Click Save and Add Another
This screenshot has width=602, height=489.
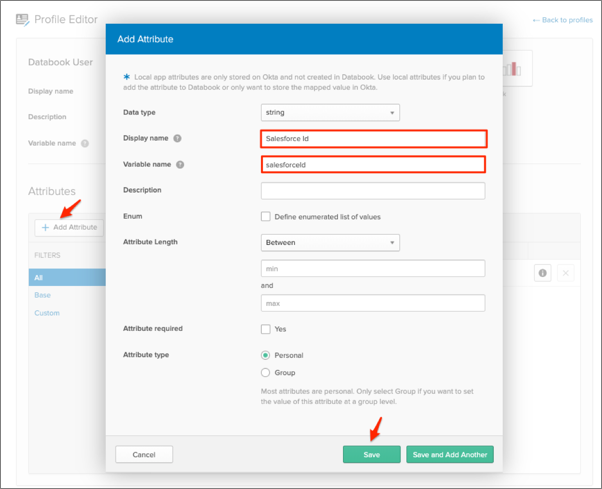pos(449,455)
